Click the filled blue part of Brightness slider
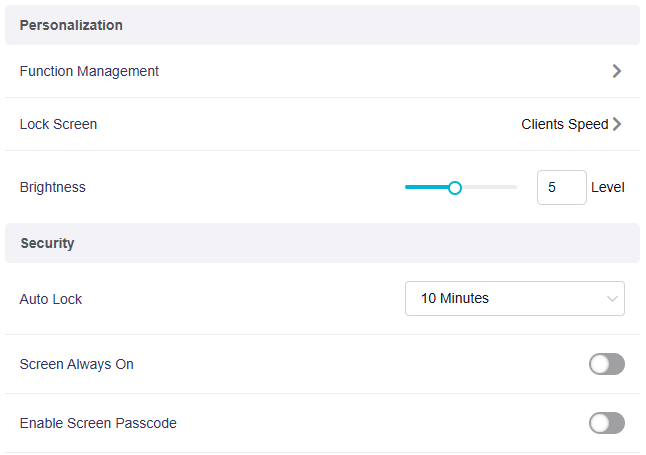 427,187
